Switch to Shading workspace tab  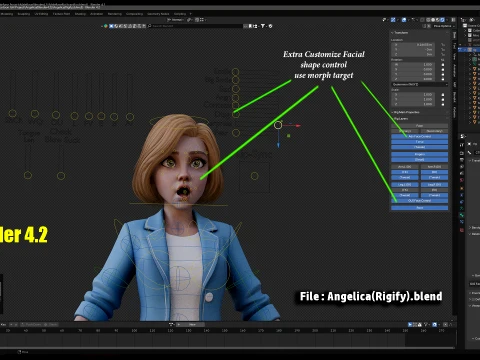pos(80,14)
